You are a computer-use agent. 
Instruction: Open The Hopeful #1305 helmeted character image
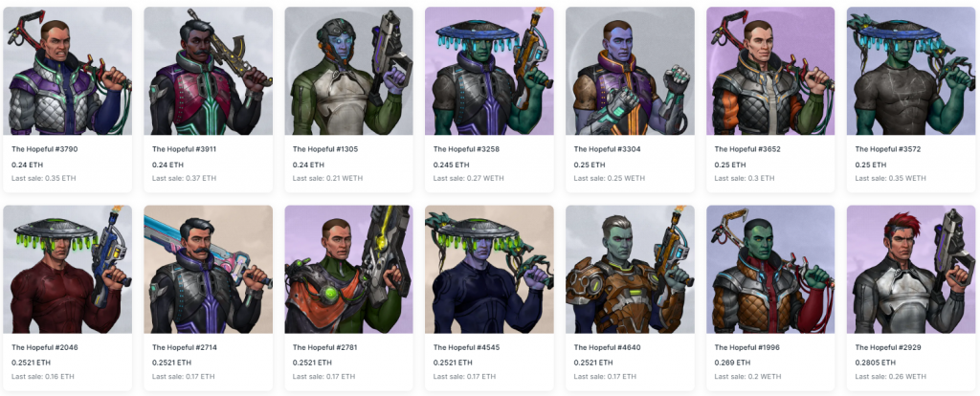coord(348,71)
